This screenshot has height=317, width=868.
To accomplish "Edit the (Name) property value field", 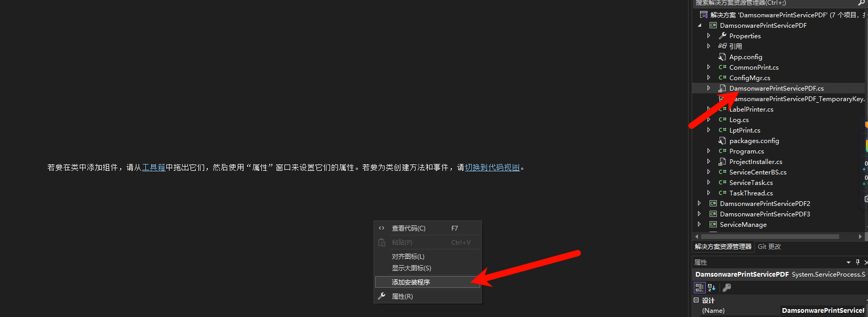I will point(823,311).
